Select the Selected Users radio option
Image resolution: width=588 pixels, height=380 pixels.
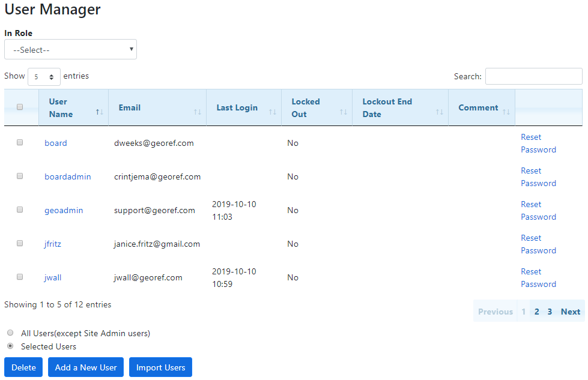10,346
